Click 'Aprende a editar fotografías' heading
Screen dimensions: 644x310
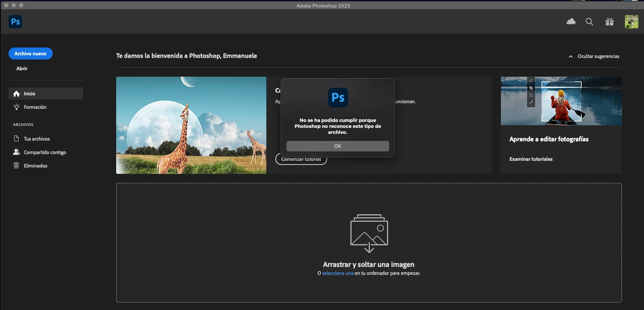pos(549,139)
